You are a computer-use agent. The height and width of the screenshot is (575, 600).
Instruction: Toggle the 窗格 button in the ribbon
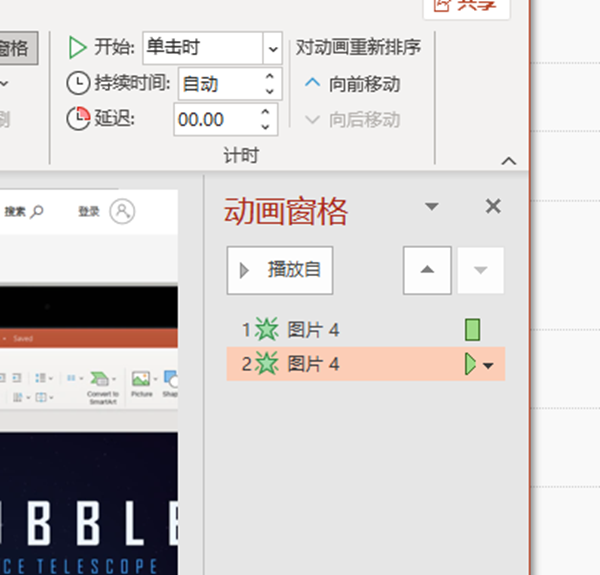[18, 47]
